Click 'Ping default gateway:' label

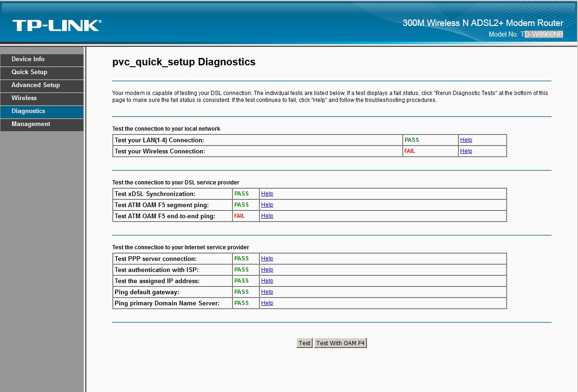[x=147, y=292]
